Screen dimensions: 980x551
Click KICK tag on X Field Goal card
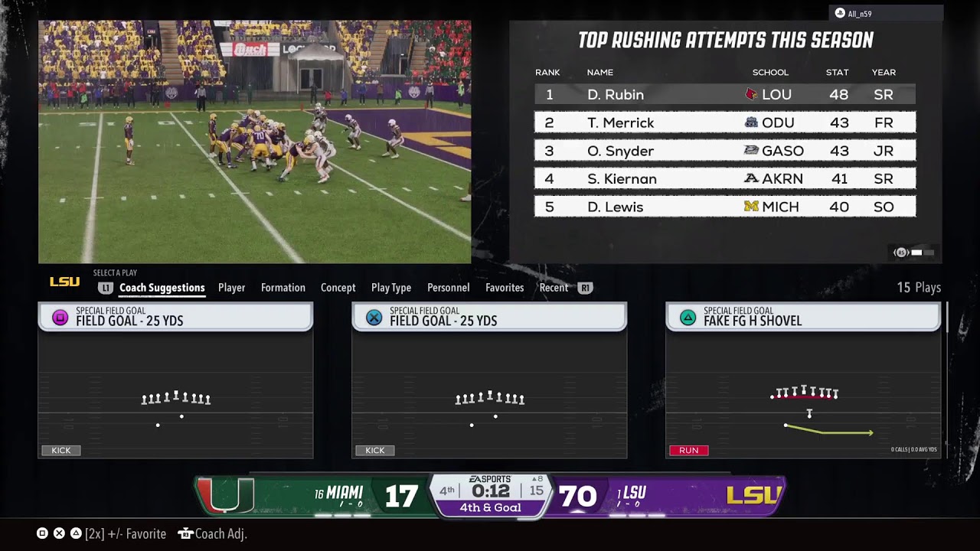(x=374, y=450)
